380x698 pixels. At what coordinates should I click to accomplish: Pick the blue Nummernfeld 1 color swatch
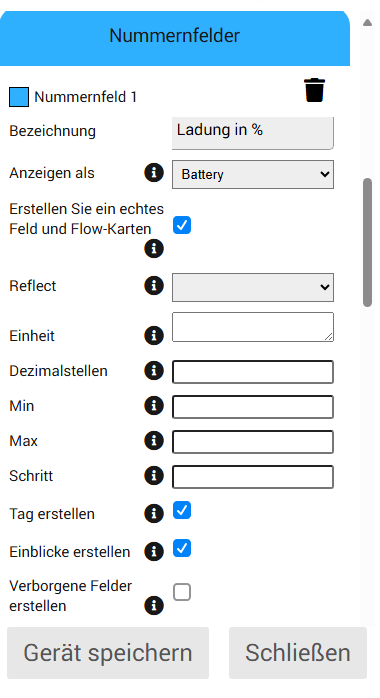19,97
